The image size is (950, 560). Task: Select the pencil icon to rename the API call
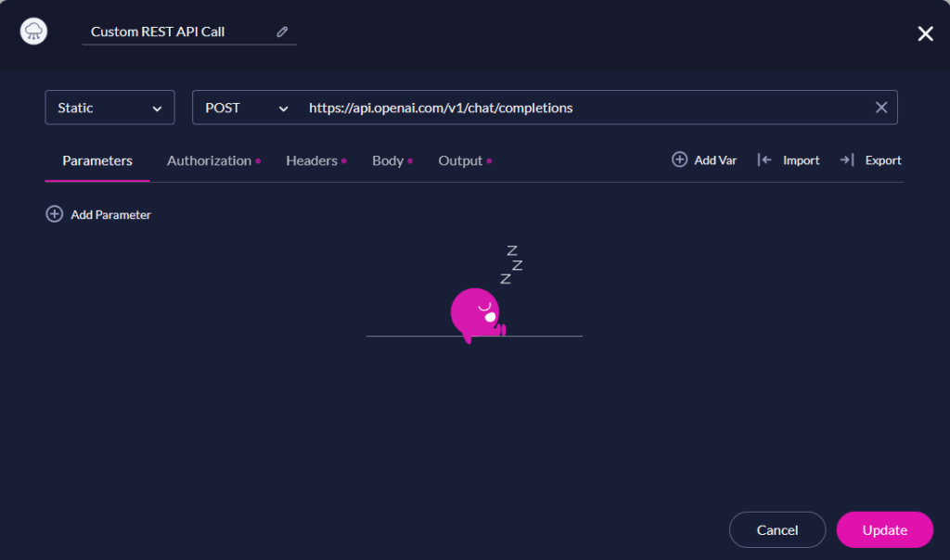pyautogui.click(x=283, y=31)
